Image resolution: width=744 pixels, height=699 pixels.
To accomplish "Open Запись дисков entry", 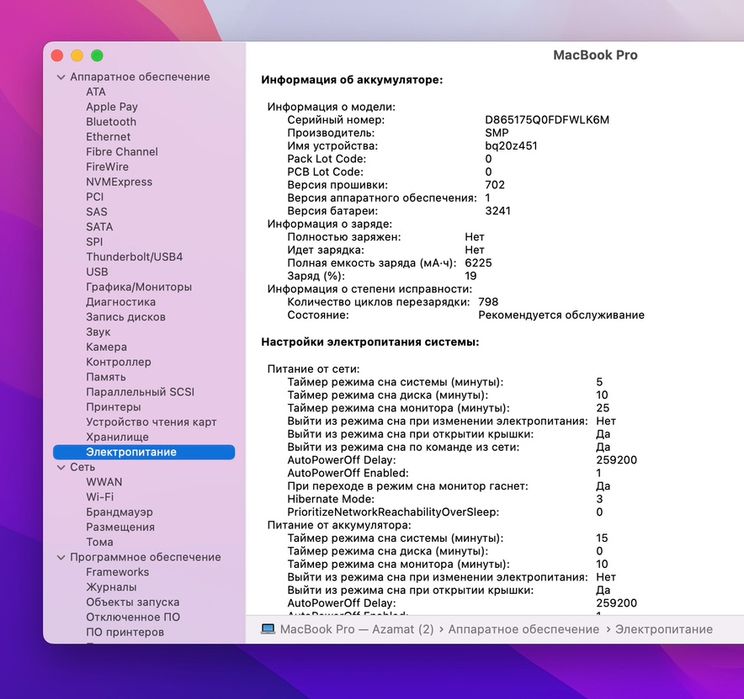I will (x=126, y=317).
